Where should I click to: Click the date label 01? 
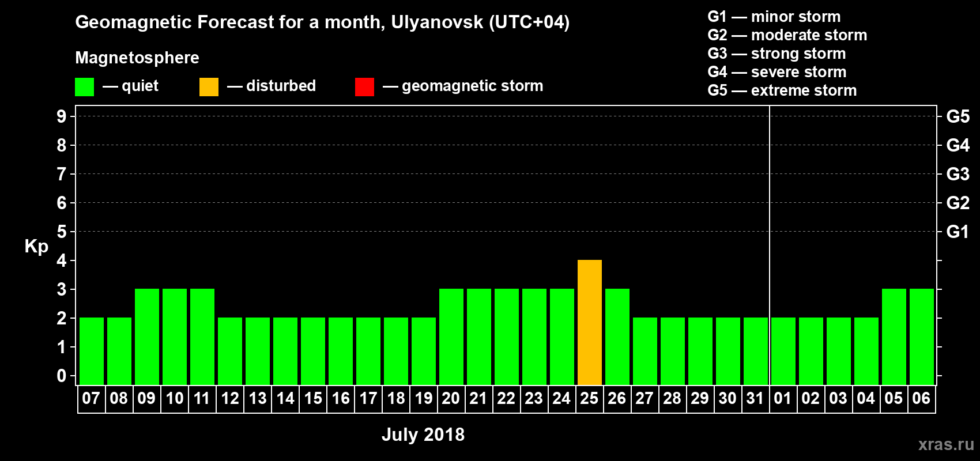click(x=783, y=398)
